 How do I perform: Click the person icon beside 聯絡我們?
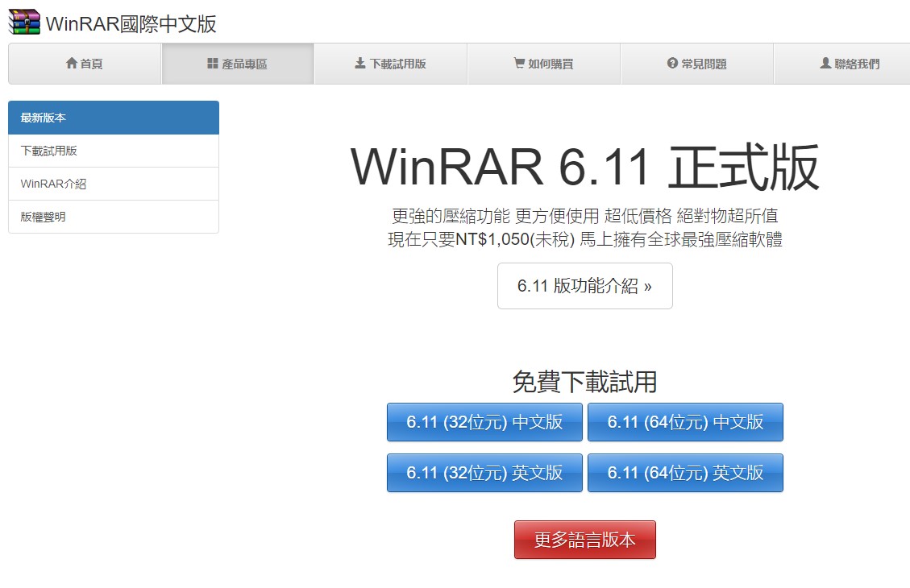pos(825,64)
